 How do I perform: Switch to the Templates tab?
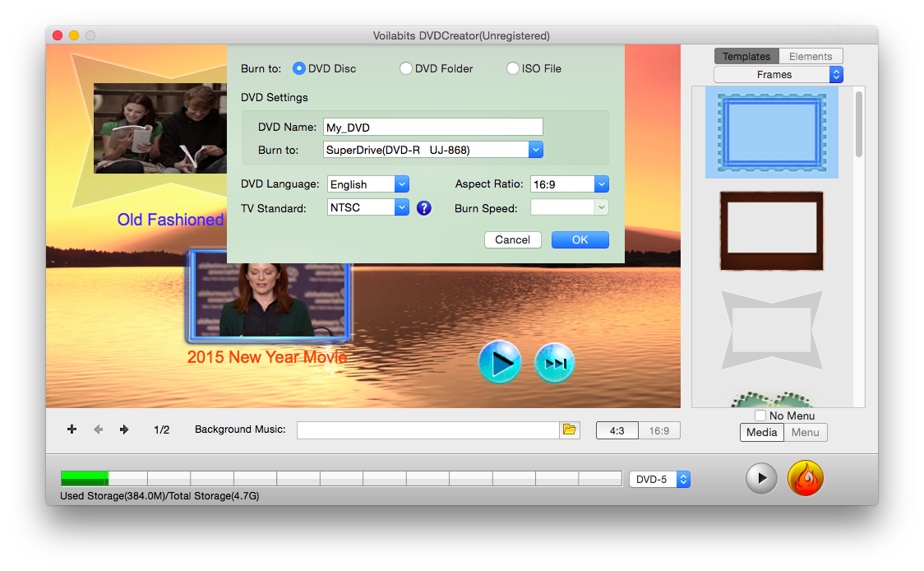(746, 56)
